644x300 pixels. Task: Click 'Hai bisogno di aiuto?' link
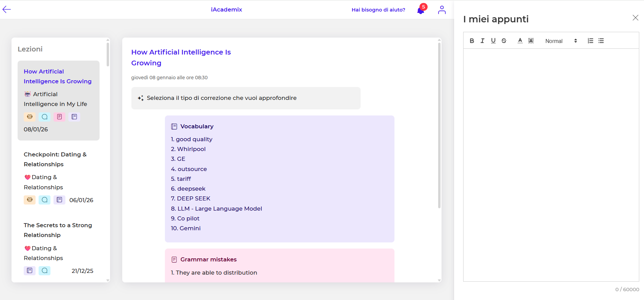tap(378, 10)
